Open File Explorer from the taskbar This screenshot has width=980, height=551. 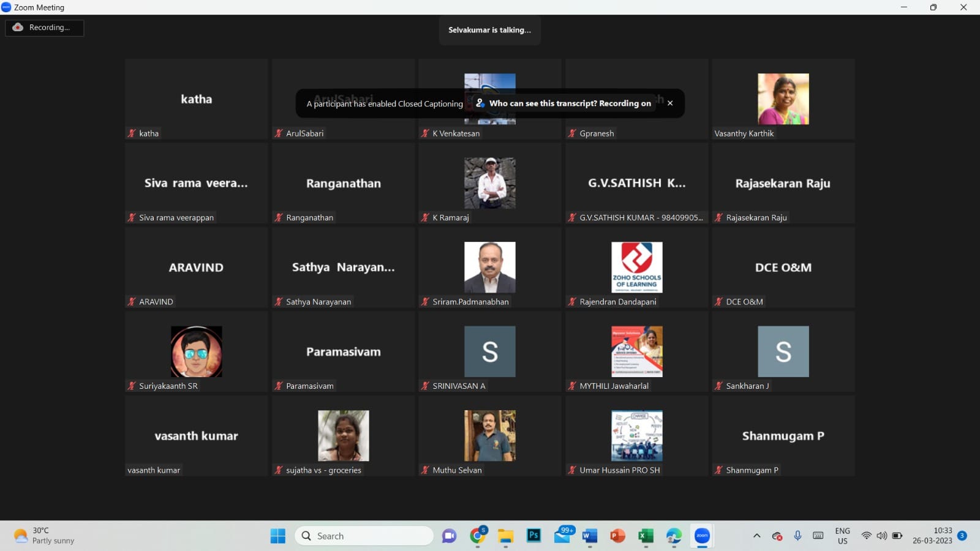coord(505,536)
